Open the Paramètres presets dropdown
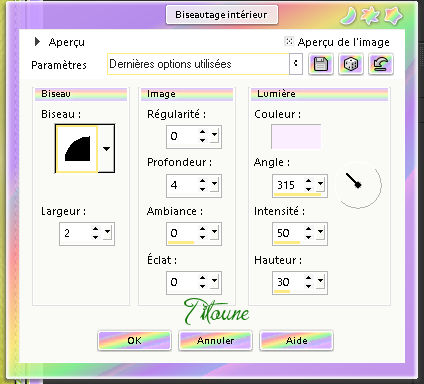Image resolution: width=424 pixels, height=384 pixels. click(x=296, y=64)
